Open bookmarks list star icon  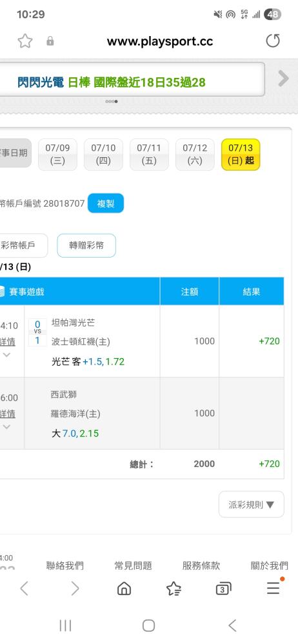174,589
